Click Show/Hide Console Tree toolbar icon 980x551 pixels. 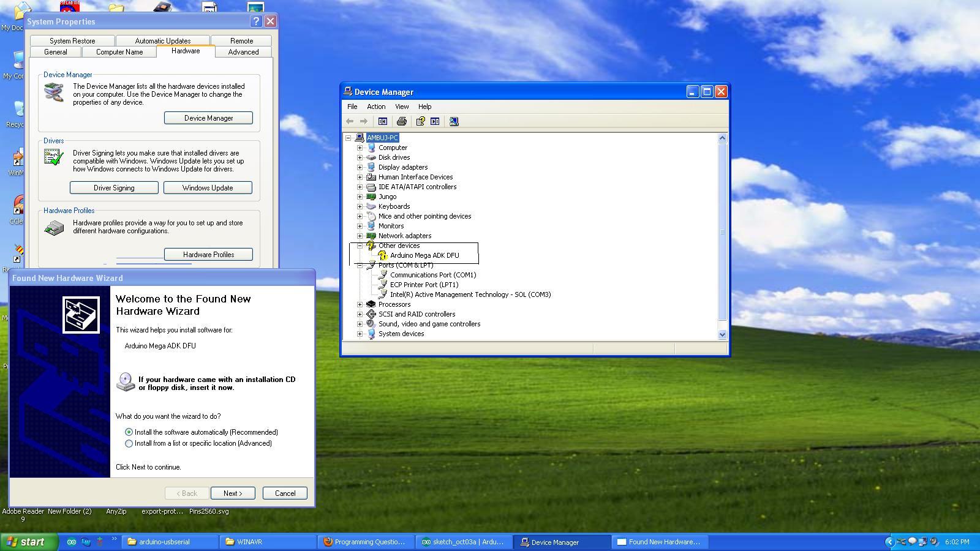[383, 121]
